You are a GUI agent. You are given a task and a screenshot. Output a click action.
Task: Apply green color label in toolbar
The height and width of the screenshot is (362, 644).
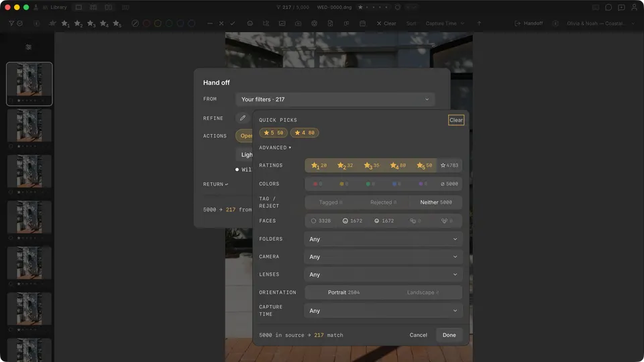point(169,23)
